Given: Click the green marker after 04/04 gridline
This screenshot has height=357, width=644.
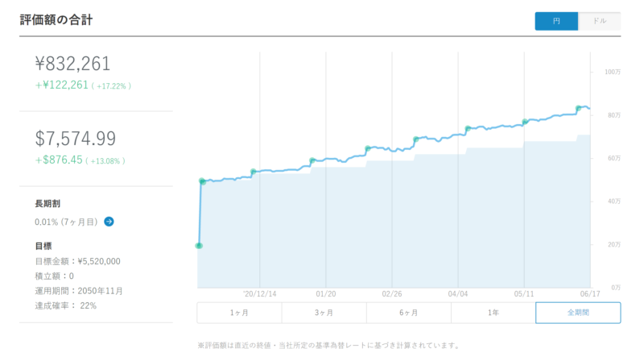Looking at the screenshot, I should pos(468,129).
